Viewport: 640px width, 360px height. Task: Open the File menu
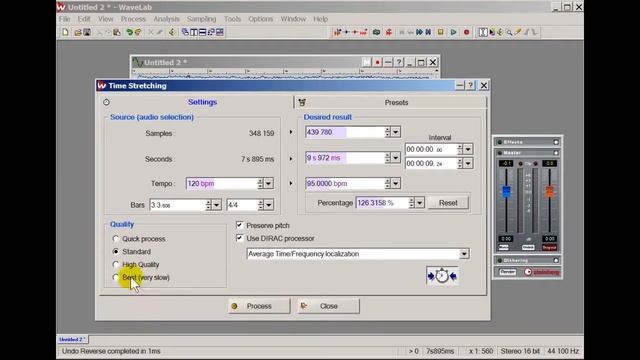point(64,19)
